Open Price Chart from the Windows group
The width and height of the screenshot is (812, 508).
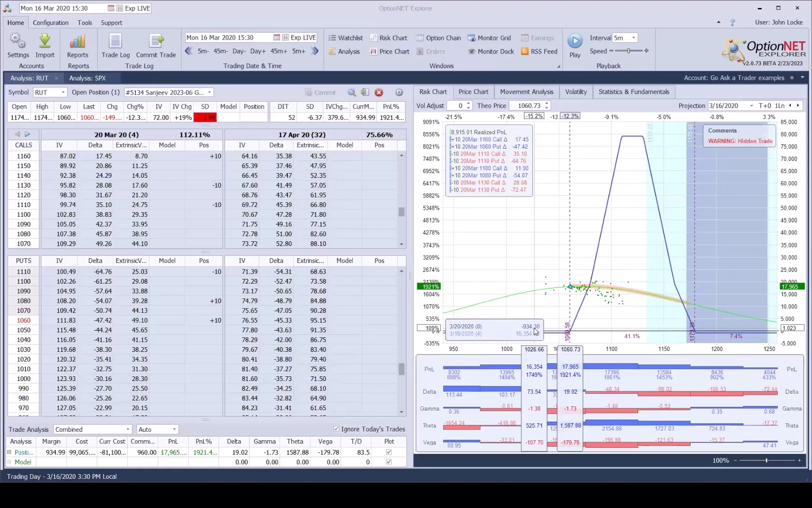(x=390, y=51)
